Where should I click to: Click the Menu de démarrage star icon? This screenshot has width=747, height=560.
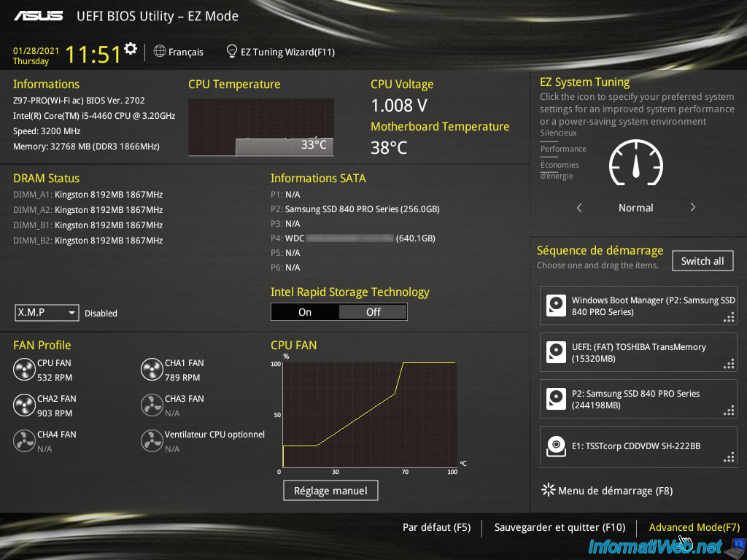[x=549, y=490]
